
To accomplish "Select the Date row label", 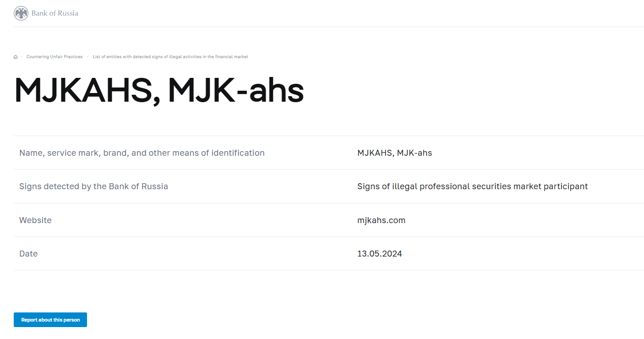I will [28, 254].
